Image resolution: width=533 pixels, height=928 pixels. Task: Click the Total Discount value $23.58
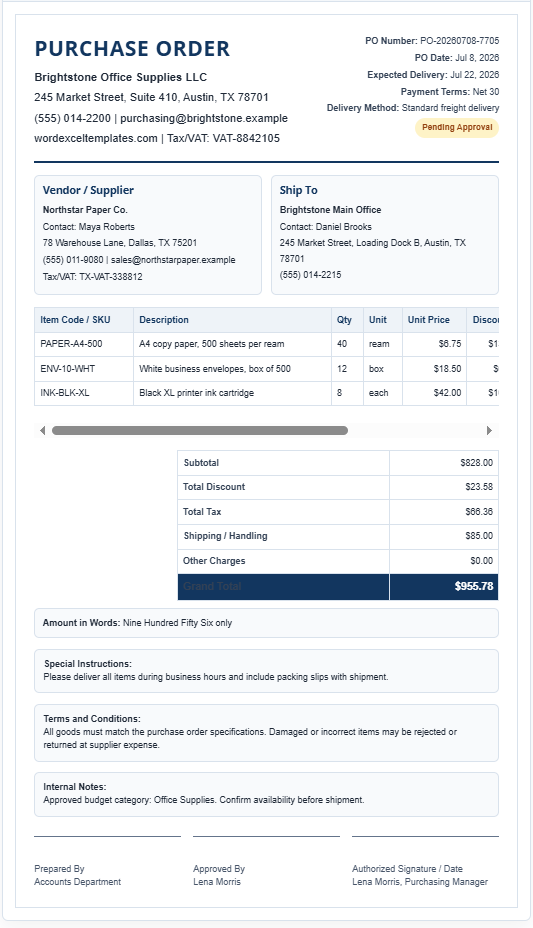click(479, 487)
